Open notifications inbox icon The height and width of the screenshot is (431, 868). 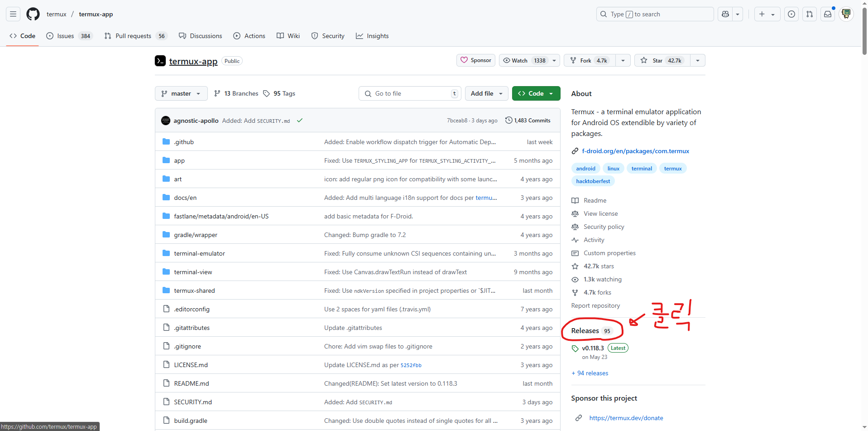pyautogui.click(x=828, y=14)
